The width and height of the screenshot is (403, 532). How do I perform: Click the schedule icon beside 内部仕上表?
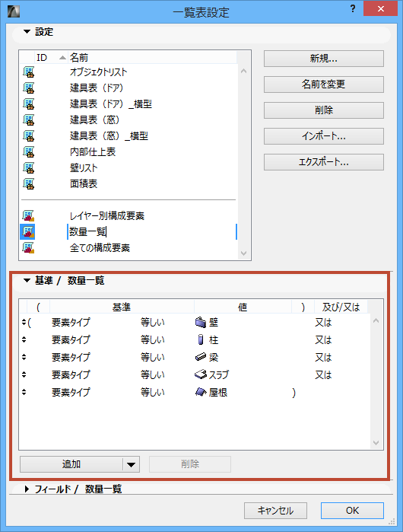pos(28,152)
